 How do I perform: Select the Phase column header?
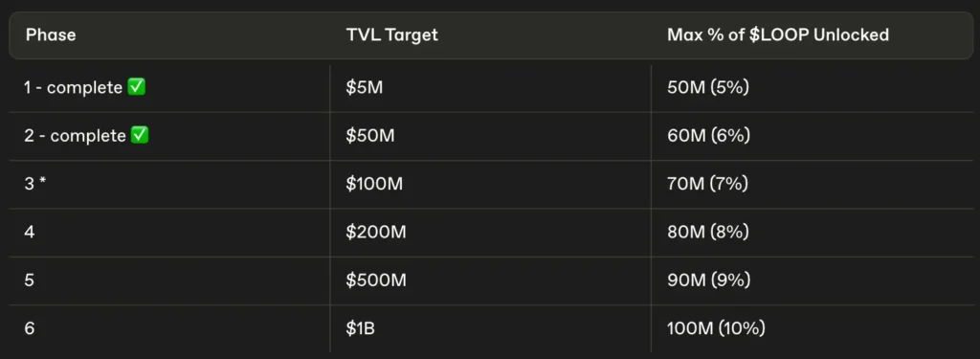[x=52, y=35]
